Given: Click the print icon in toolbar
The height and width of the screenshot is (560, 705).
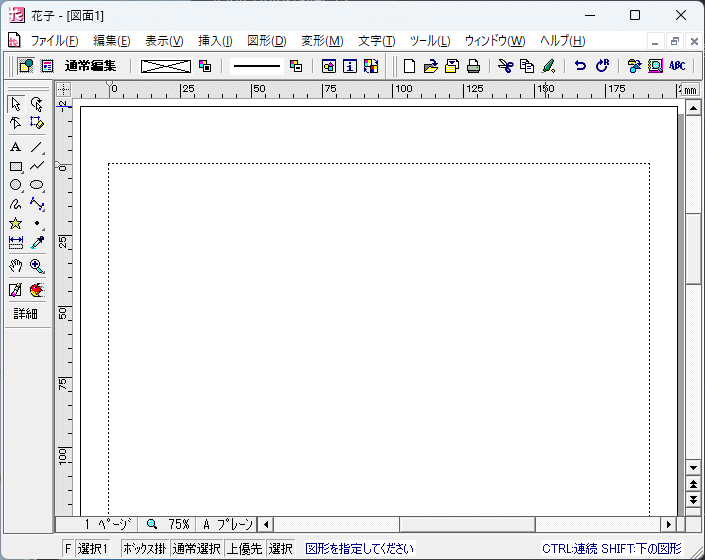Looking at the screenshot, I should (x=473, y=66).
